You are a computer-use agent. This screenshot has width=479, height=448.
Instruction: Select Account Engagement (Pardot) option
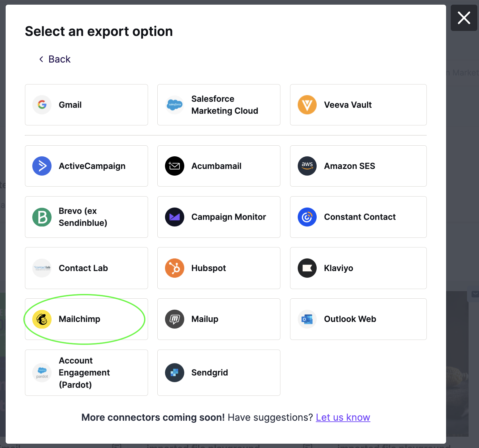(x=86, y=373)
